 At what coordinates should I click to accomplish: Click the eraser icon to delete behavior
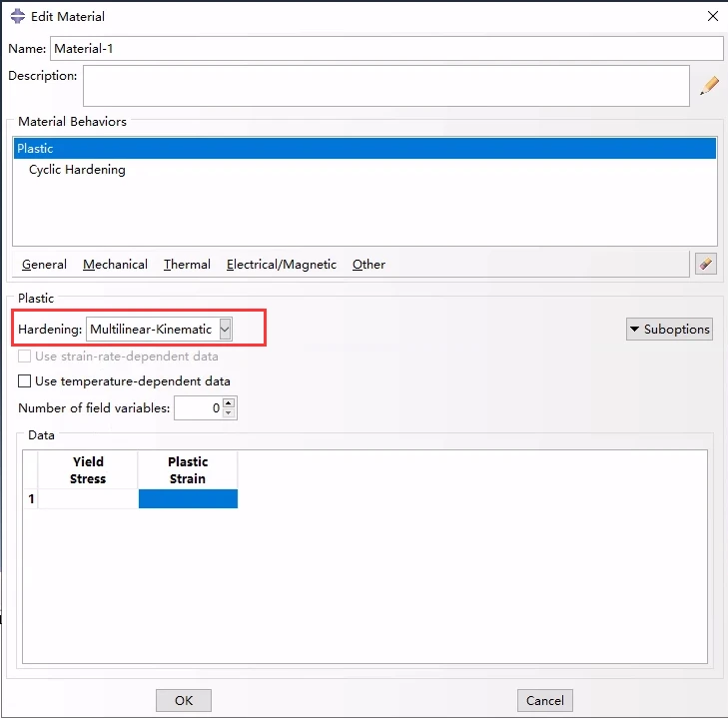pos(706,264)
